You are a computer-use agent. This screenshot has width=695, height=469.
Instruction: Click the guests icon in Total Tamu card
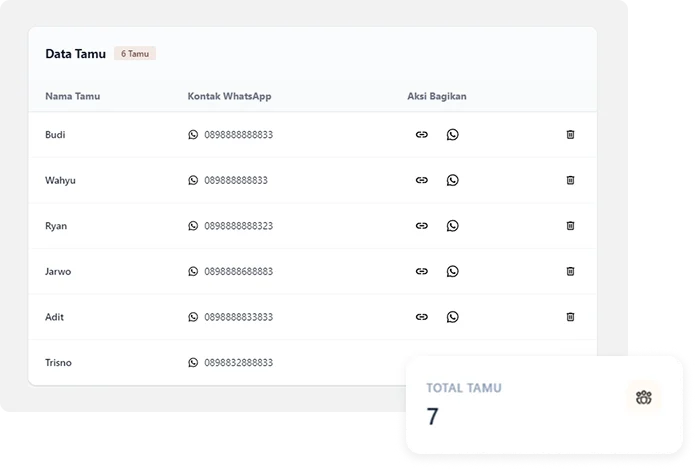[x=643, y=398]
